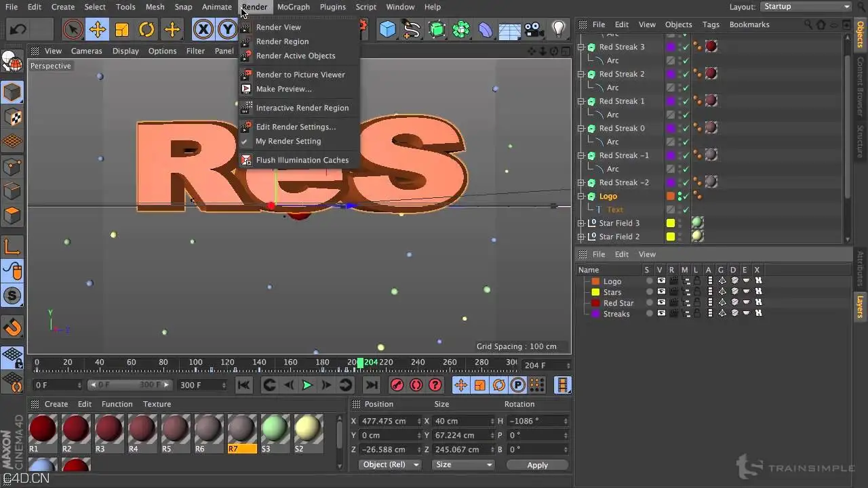Open the Layout Startup dropdown
This screenshot has height=488, width=868.
(806, 7)
